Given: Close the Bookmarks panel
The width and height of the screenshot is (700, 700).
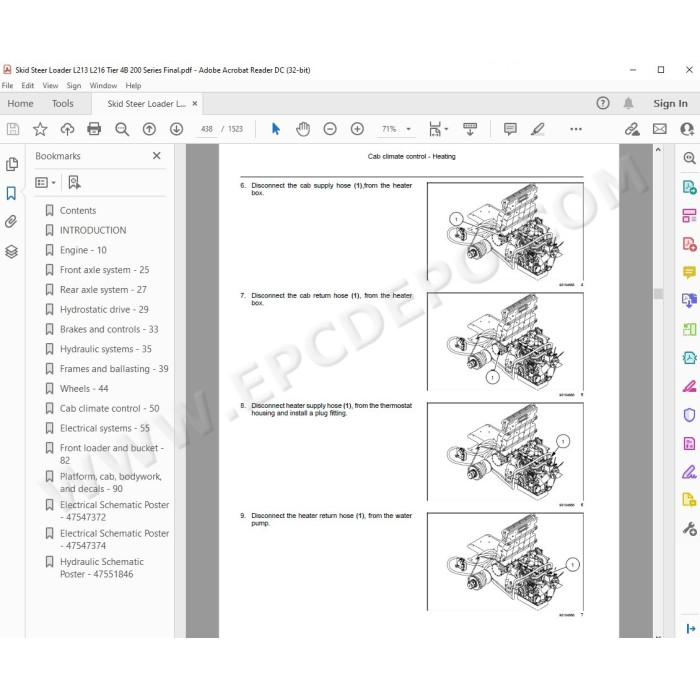Looking at the screenshot, I should point(157,155).
